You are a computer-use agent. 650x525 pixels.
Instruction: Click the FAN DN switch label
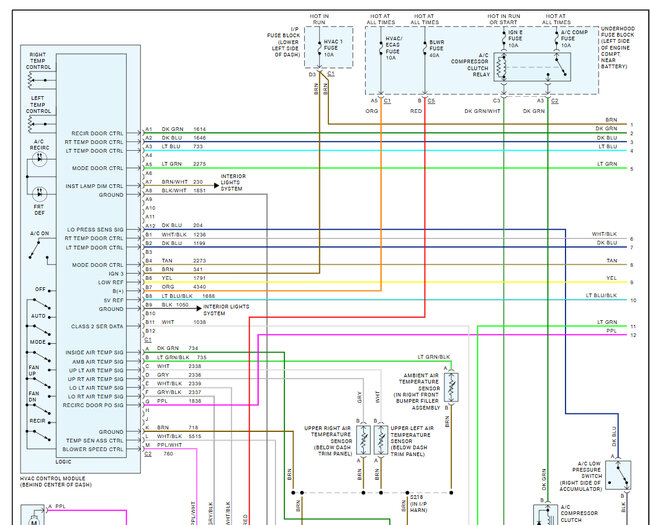[34, 396]
